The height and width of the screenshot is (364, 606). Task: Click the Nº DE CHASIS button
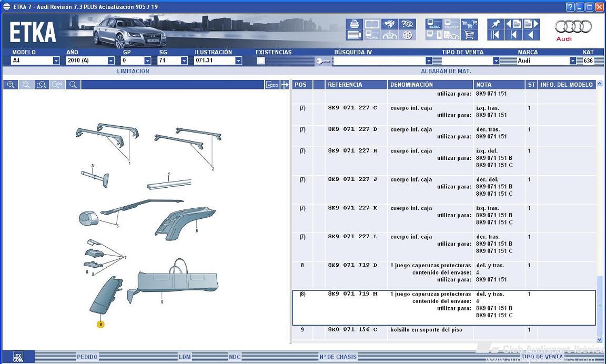coord(338,357)
